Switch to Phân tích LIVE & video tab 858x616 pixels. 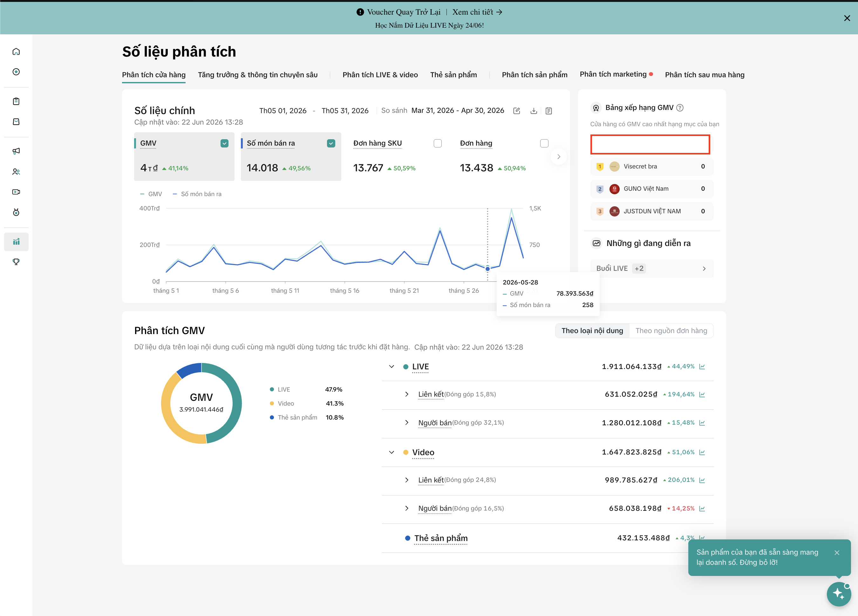[380, 75]
